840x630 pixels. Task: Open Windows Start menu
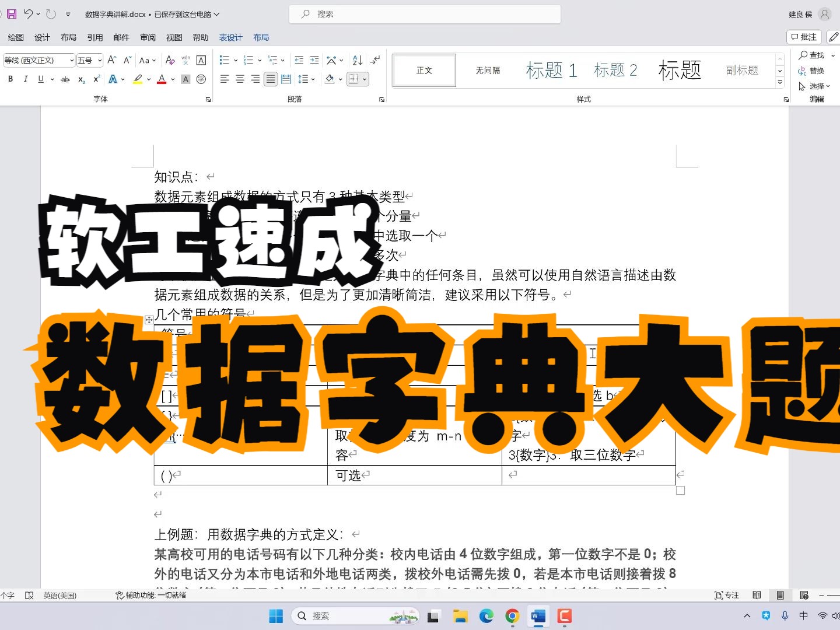(276, 616)
